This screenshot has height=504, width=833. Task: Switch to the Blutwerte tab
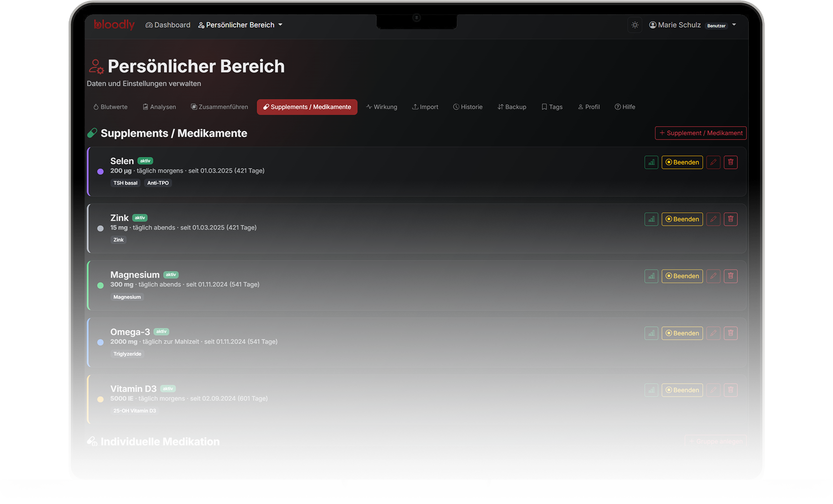(111, 107)
